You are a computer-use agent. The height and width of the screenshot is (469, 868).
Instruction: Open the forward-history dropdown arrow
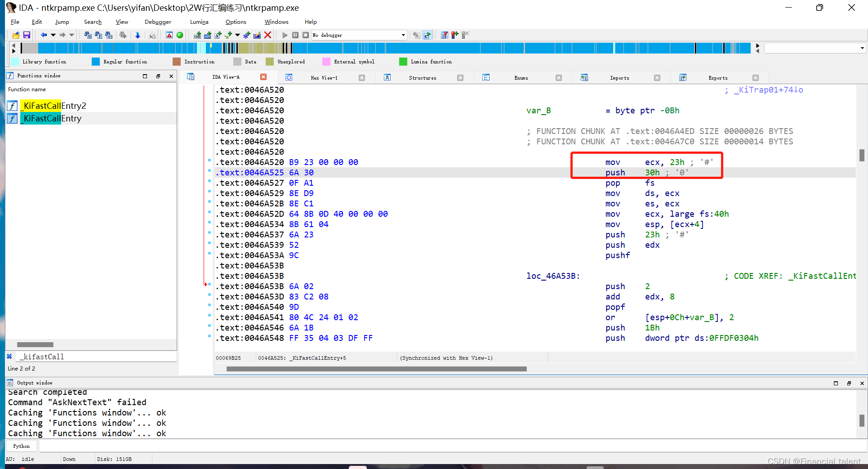click(x=71, y=35)
